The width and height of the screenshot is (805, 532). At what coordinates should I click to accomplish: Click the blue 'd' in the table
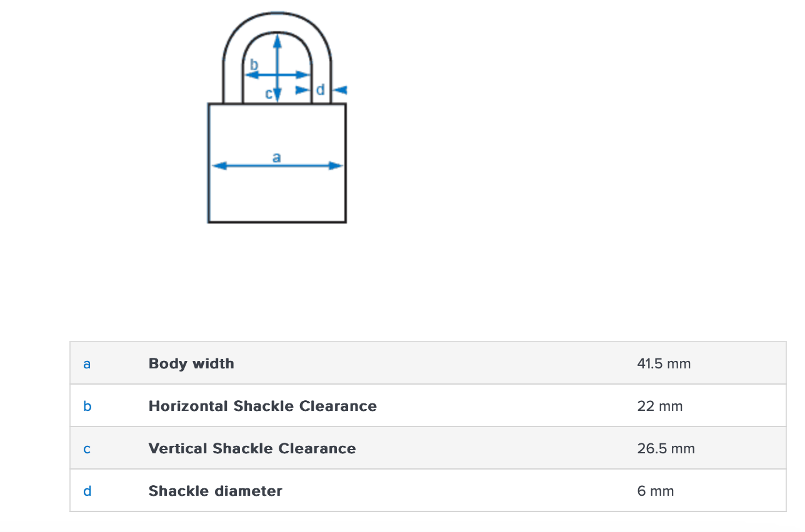(x=87, y=491)
